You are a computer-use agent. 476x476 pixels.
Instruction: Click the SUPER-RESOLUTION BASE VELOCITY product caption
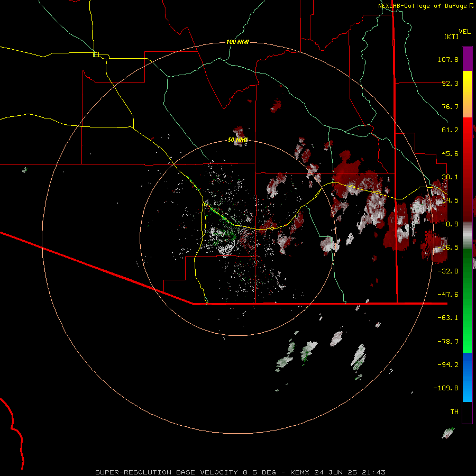(241, 472)
